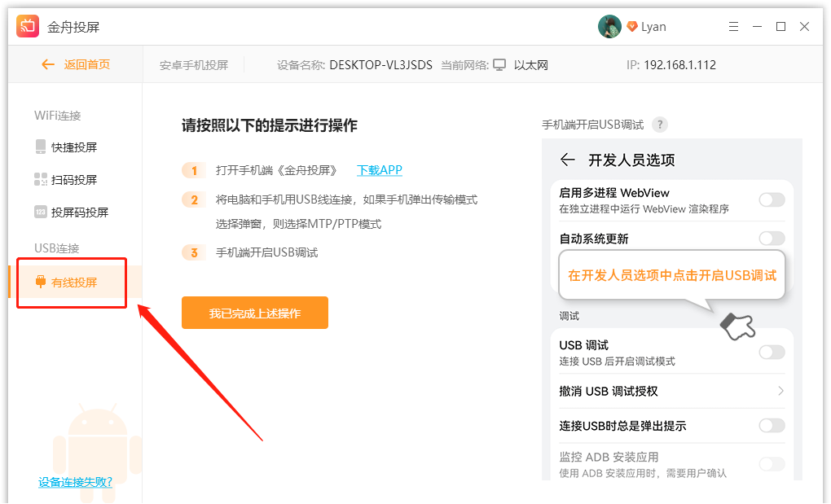Click the 金舟投屏 app logo icon

(x=28, y=26)
